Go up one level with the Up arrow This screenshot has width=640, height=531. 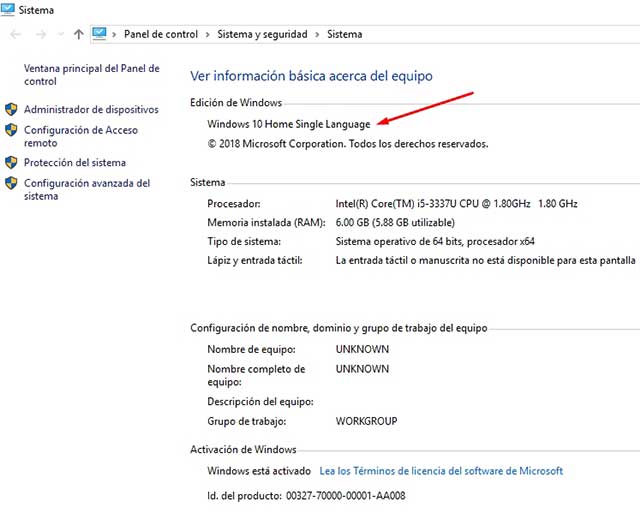pos(78,34)
